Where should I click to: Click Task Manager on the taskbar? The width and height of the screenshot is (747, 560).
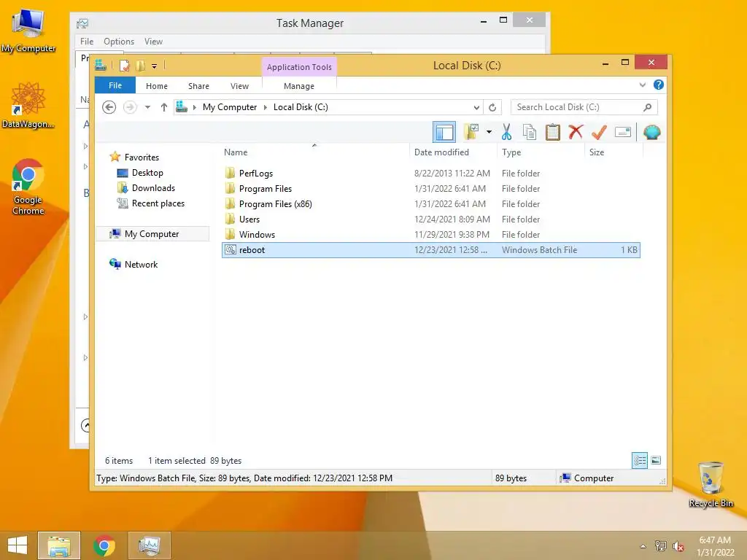coord(149,545)
